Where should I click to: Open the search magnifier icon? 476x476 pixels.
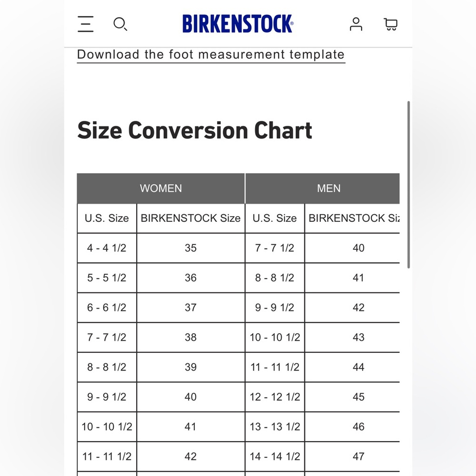[x=120, y=24]
